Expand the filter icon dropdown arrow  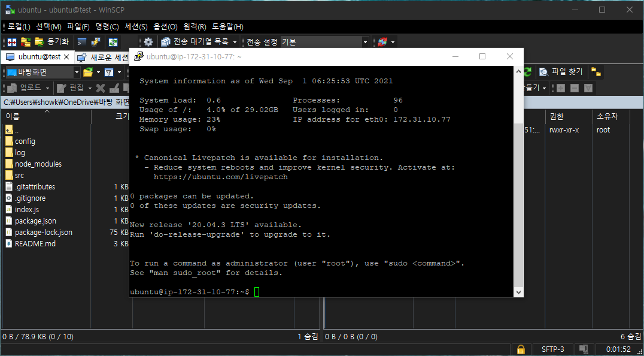click(x=119, y=73)
